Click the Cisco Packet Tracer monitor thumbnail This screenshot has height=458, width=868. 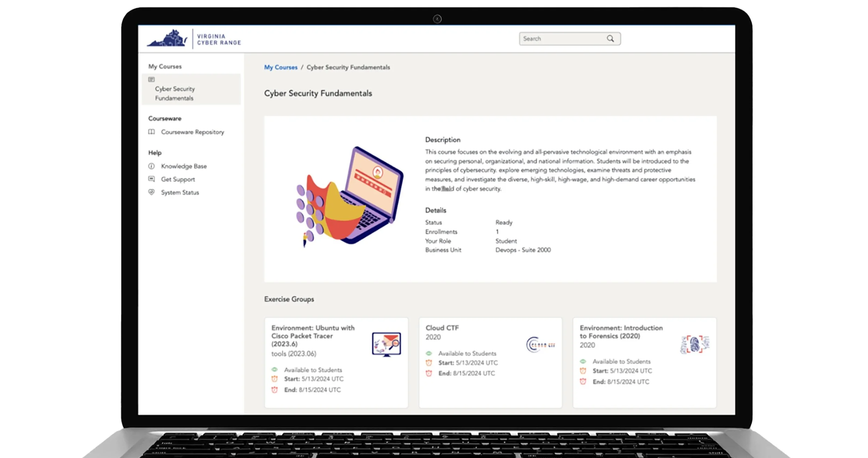click(386, 344)
